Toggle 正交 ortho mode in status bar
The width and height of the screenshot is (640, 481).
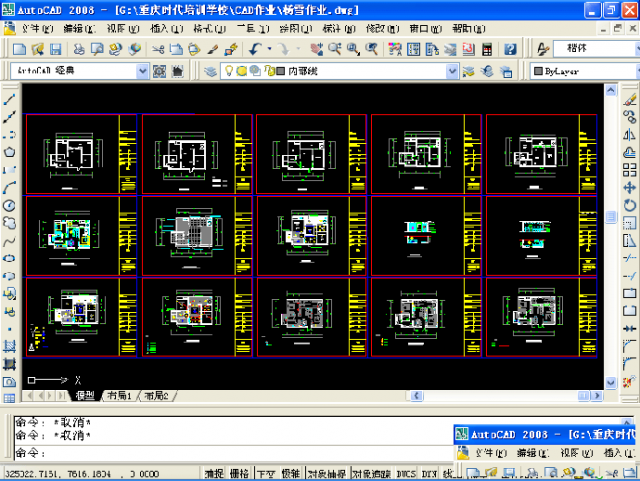pos(266,473)
